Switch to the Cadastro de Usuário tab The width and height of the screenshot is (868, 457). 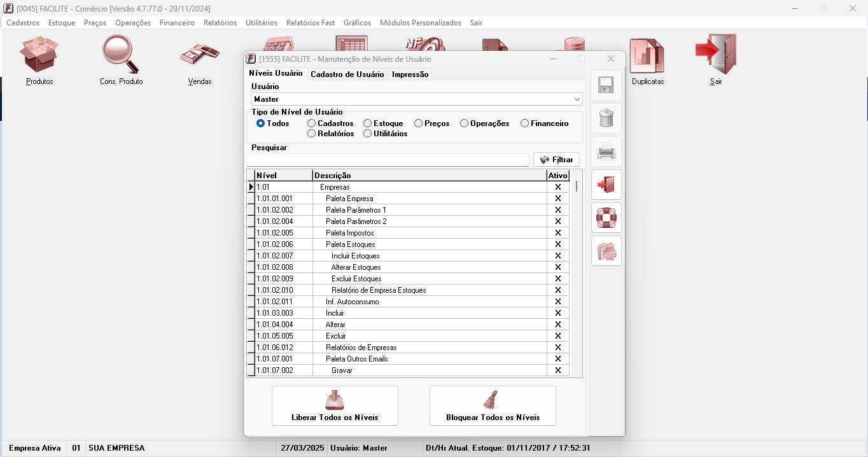pyautogui.click(x=347, y=74)
